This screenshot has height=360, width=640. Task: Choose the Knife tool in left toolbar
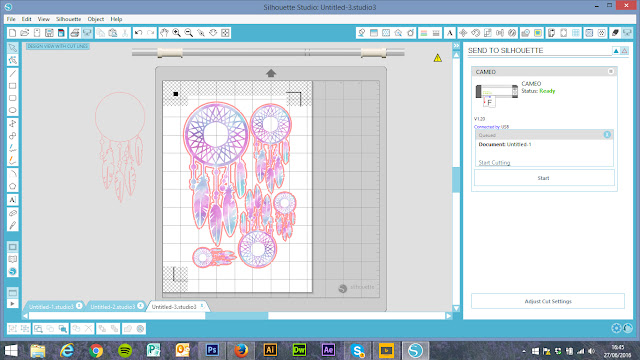[x=13, y=225]
